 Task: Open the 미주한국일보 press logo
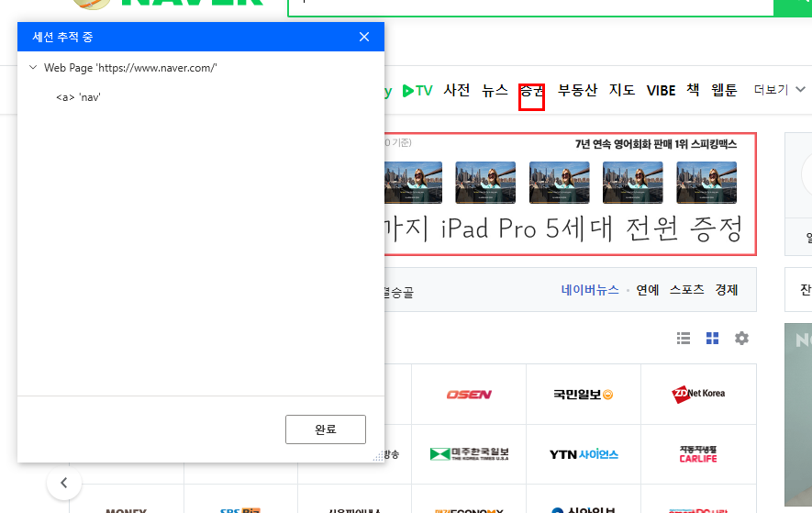pos(469,454)
